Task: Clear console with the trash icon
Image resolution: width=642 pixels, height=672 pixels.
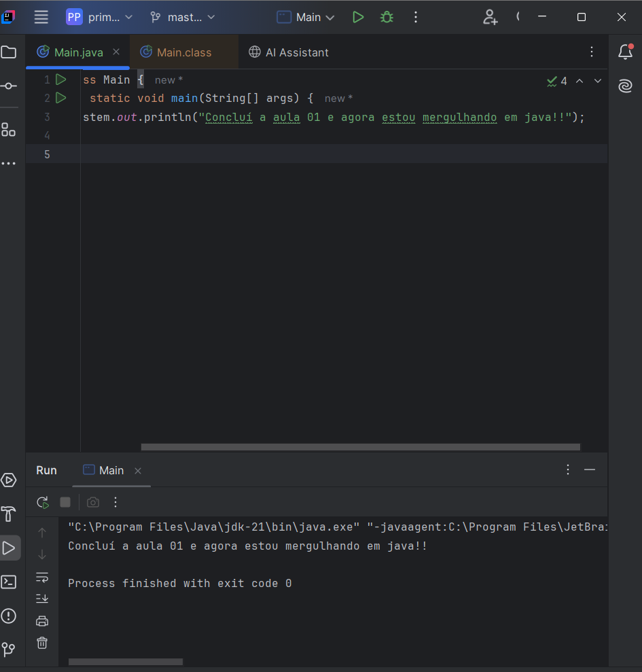Action: [42, 643]
